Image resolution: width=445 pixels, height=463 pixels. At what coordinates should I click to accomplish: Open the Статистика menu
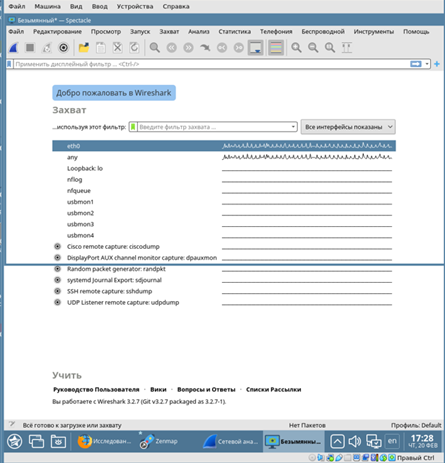pos(234,32)
